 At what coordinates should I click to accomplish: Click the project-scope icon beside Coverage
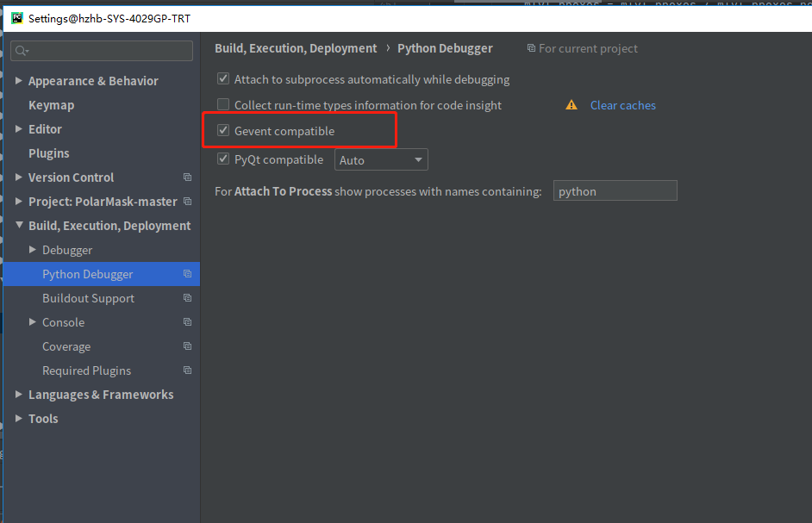tap(188, 346)
